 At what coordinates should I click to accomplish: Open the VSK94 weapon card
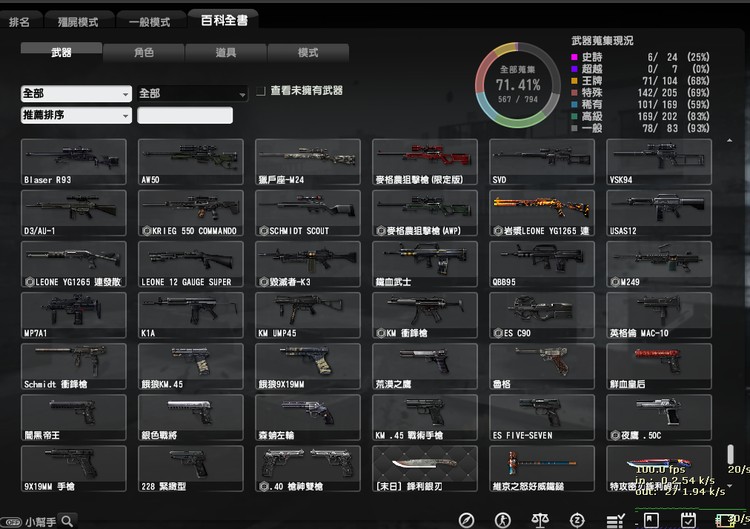click(659, 162)
